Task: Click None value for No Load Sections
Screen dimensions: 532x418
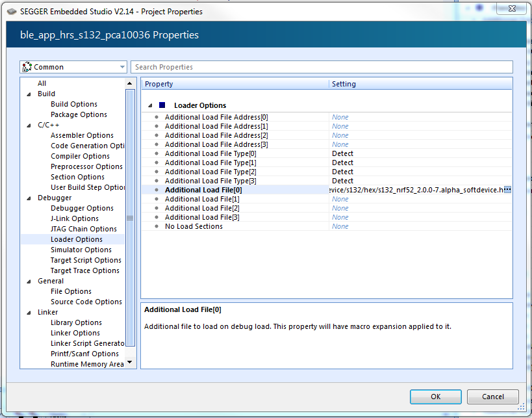Action: pyautogui.click(x=340, y=226)
